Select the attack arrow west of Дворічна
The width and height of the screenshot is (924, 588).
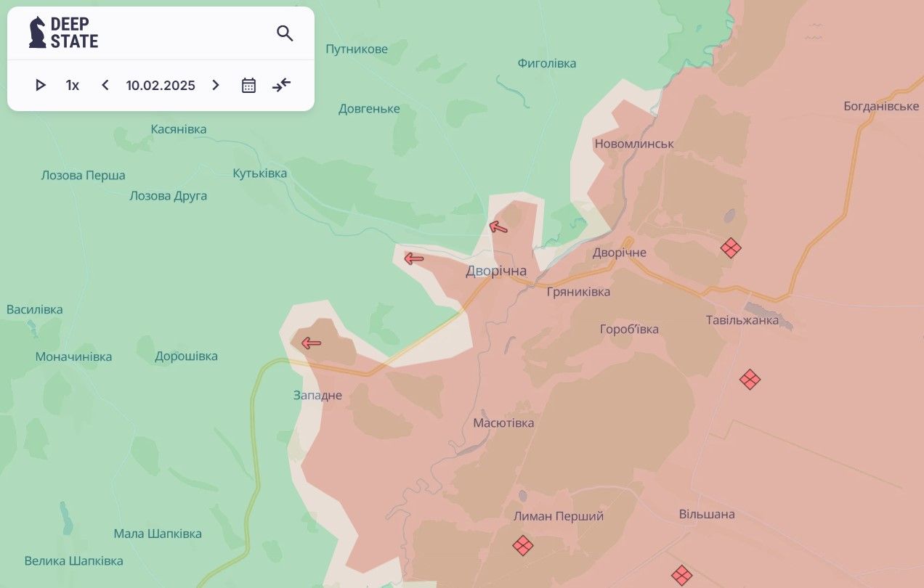[x=414, y=258]
